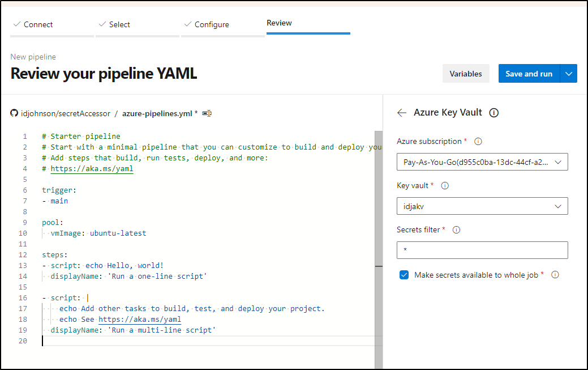Screen dimensions: 588x370
Task: Click the 'script: echo Hello, world!' line
Action: click(x=103, y=266)
